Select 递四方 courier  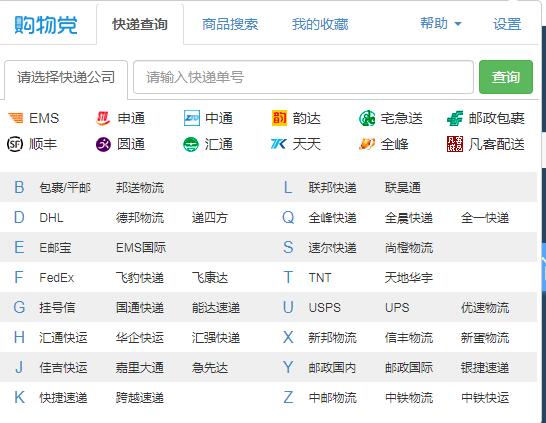click(x=210, y=218)
